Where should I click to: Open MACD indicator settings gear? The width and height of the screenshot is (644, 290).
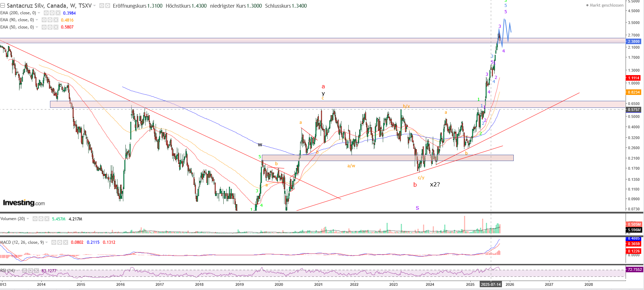pyautogui.click(x=59, y=242)
